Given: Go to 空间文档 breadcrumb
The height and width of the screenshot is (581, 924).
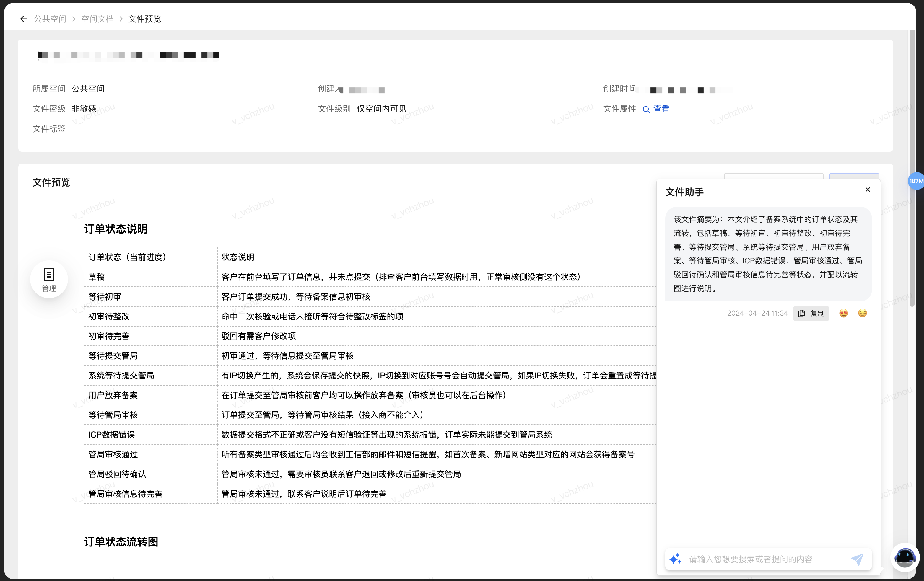Looking at the screenshot, I should [97, 19].
